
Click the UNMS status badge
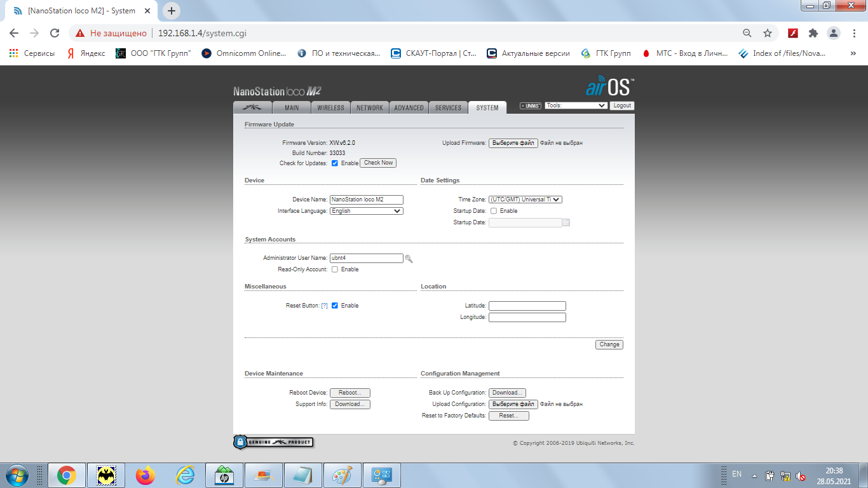tap(530, 105)
